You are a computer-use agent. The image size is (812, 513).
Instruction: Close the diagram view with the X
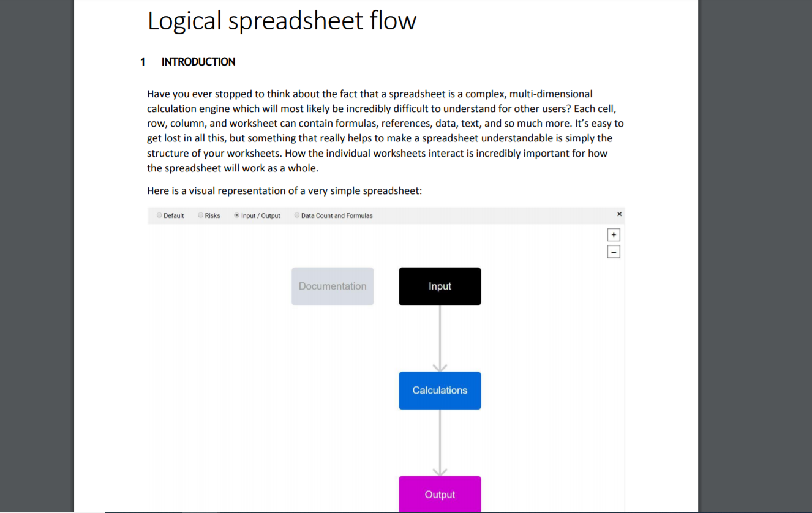tap(619, 214)
